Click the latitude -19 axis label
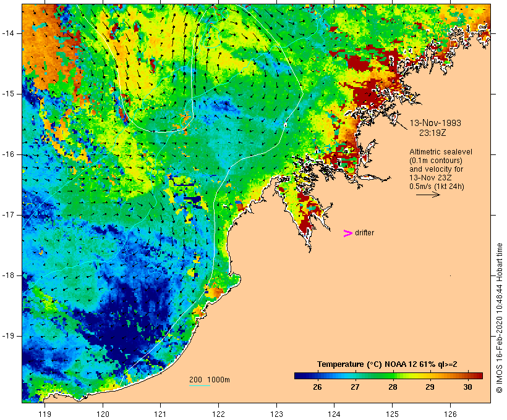 point(8,336)
